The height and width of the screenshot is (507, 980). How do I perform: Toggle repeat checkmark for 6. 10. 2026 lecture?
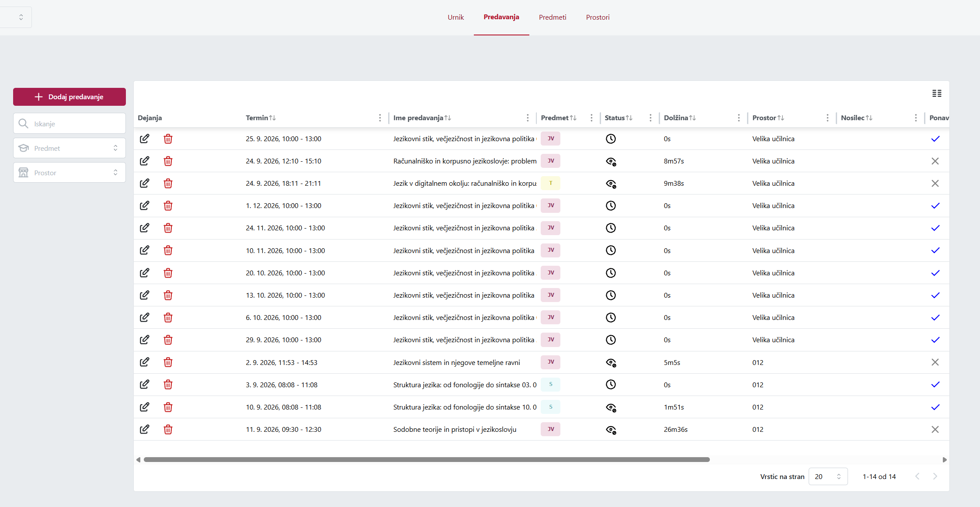[x=935, y=317]
